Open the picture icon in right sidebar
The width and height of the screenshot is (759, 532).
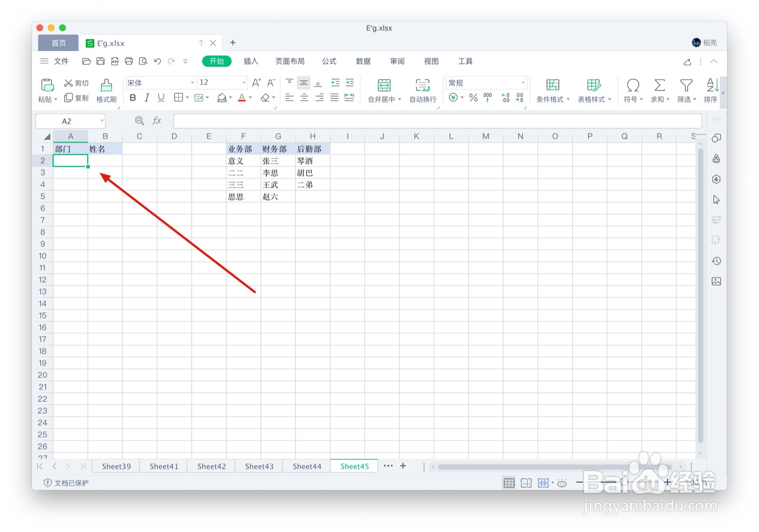click(716, 281)
